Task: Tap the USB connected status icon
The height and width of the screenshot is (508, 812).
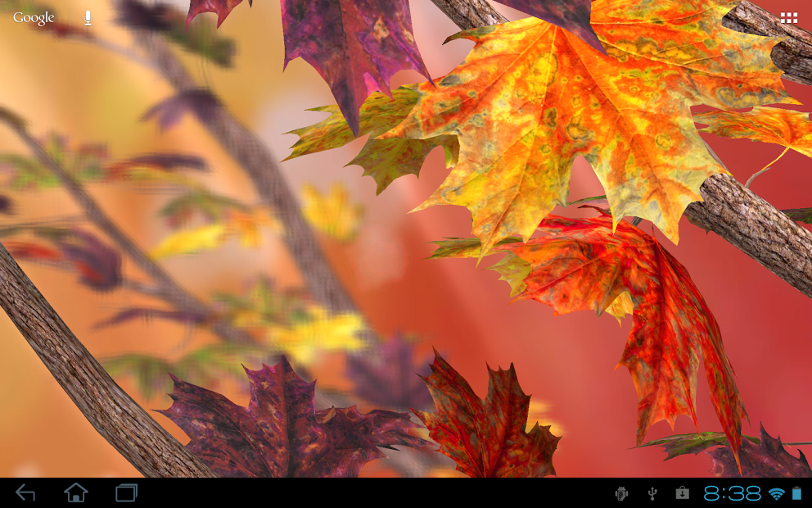Action: 651,494
